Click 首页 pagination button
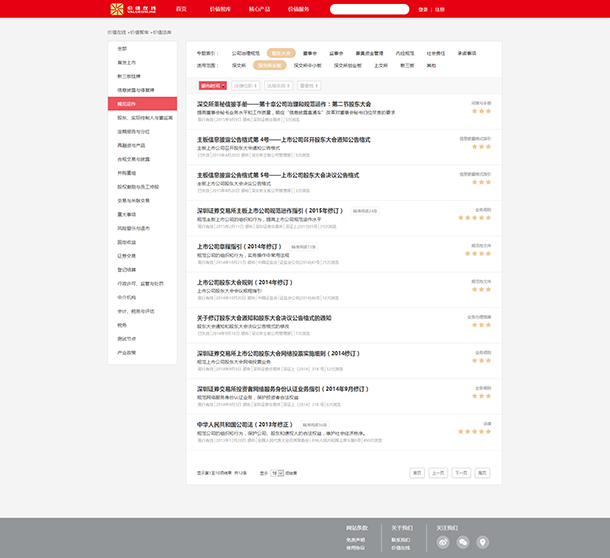Screen dimensions: 610x558 [417, 473]
